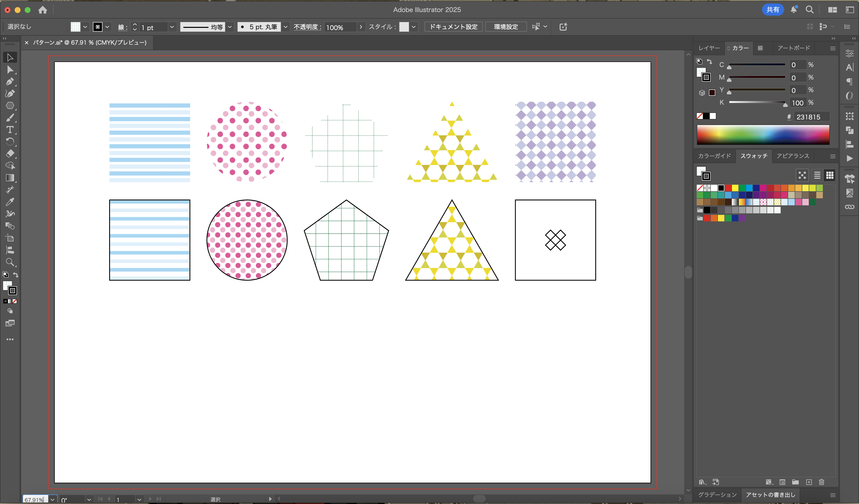Select the Pen tool
The image size is (859, 504).
click(x=10, y=82)
